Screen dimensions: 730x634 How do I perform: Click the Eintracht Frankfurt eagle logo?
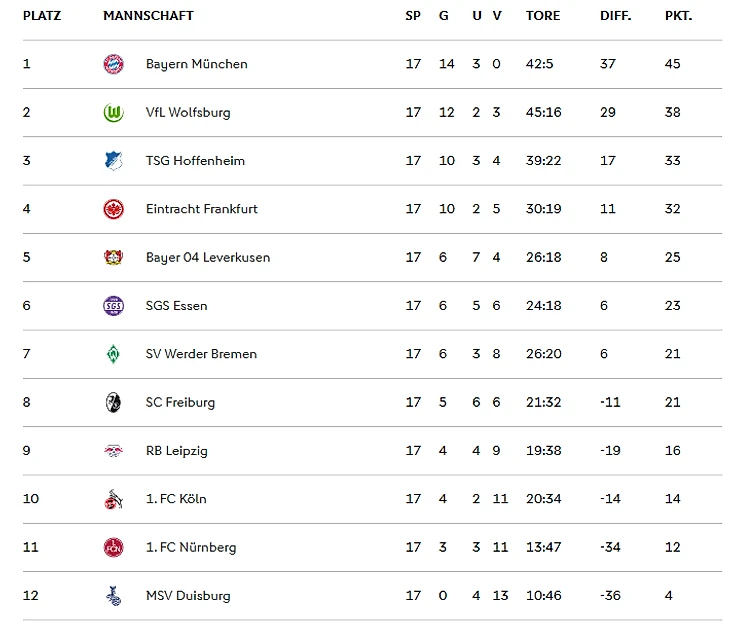pos(113,209)
